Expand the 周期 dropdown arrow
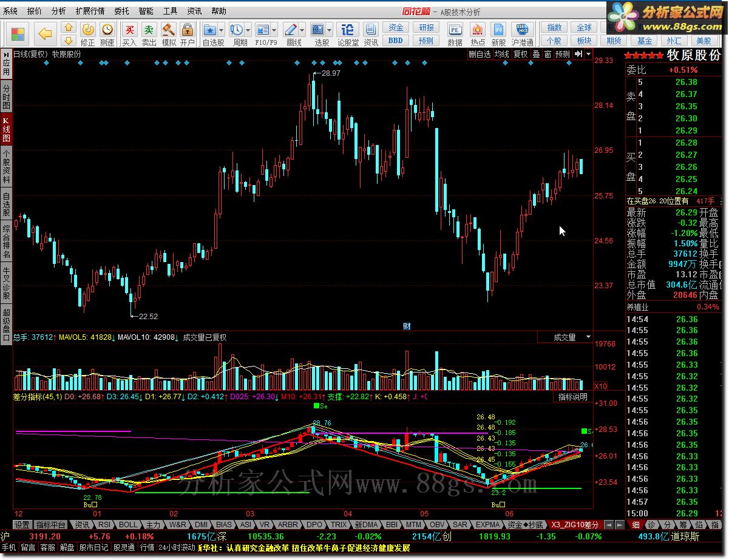The image size is (729, 560). 248,29
